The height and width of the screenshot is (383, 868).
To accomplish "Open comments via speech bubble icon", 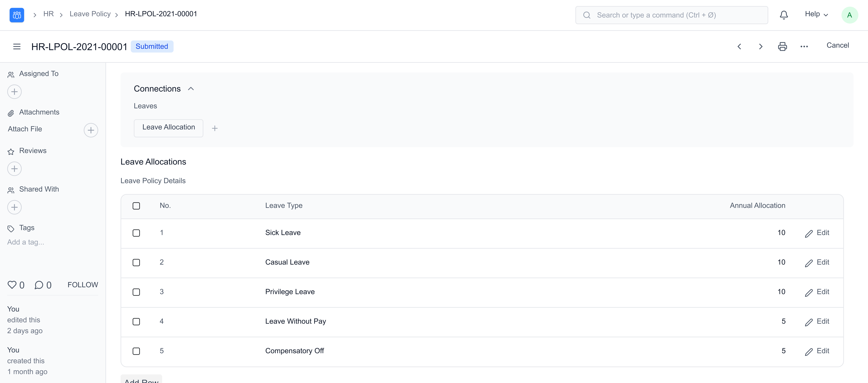I will point(39,285).
